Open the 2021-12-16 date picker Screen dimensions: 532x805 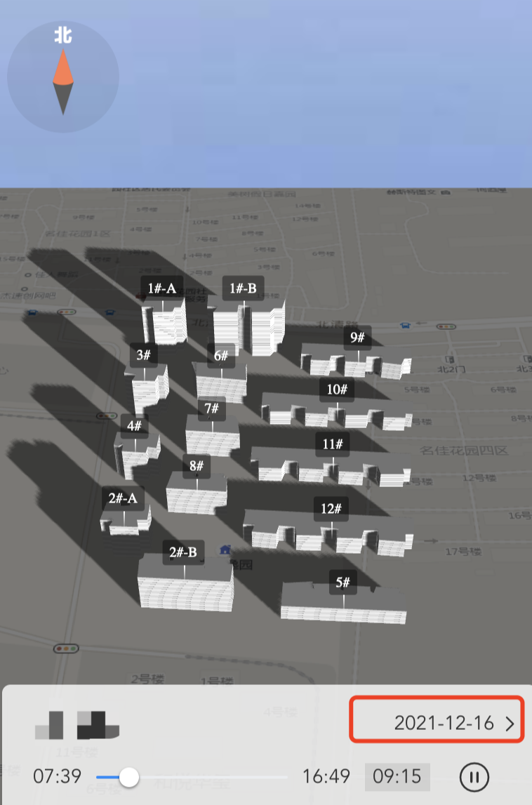(444, 723)
